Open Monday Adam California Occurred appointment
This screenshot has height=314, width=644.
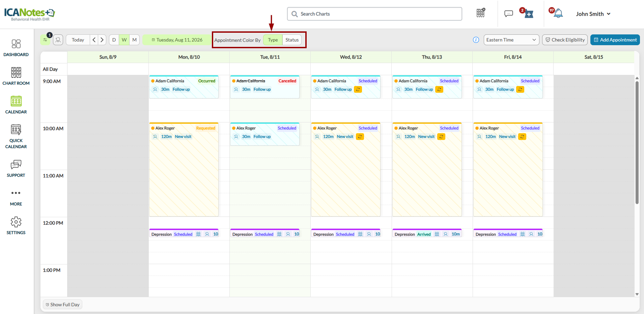[x=184, y=87]
